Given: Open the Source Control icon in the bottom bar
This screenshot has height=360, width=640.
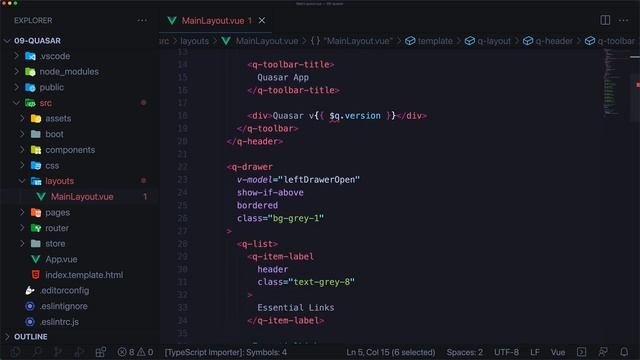Looking at the screenshot, I should [x=58, y=352].
